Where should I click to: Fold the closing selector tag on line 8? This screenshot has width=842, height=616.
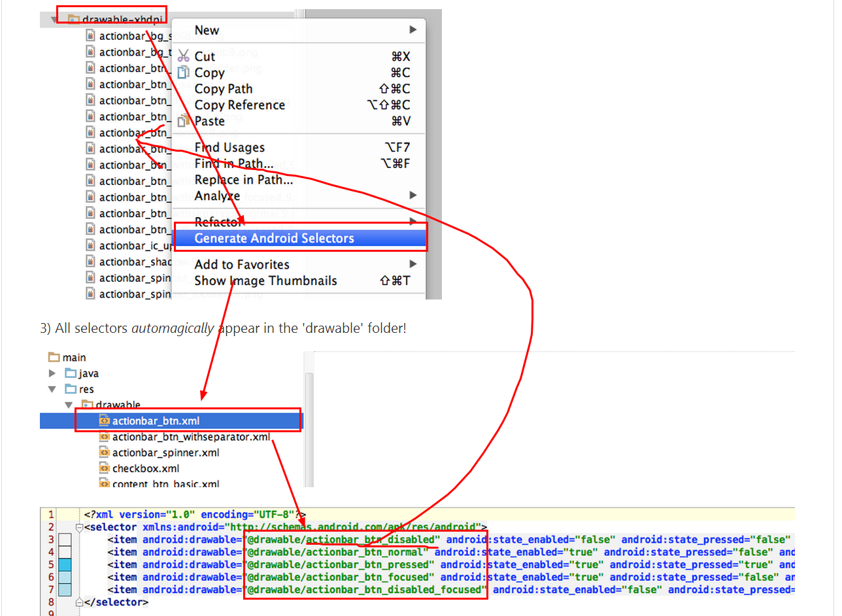coord(80,602)
